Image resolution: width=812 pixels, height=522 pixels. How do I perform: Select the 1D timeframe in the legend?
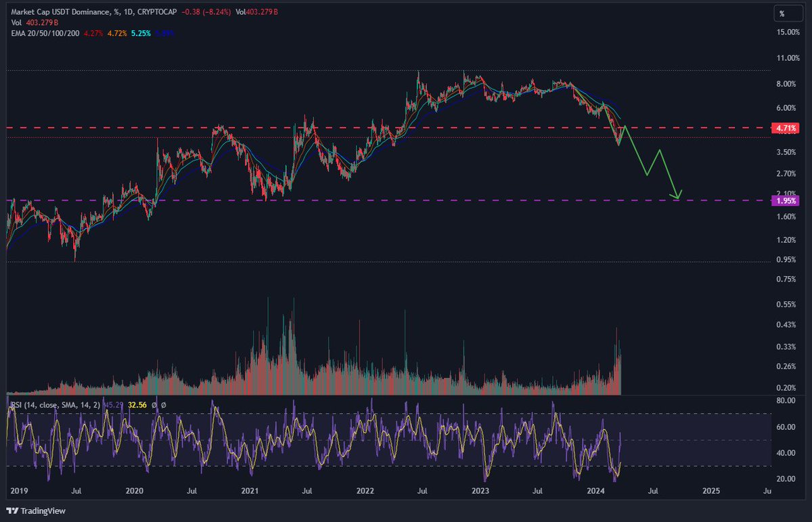(129, 12)
